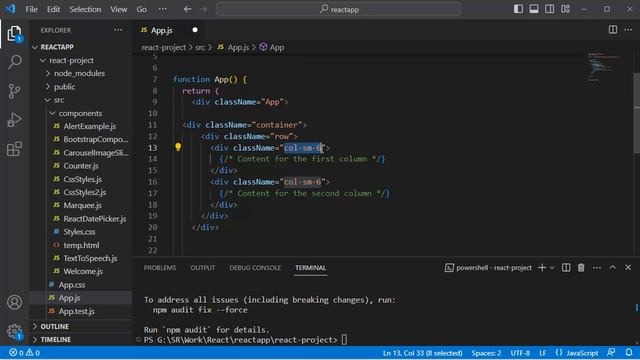The width and height of the screenshot is (640, 360).
Task: Close the terminal panel
Action: (x=628, y=268)
